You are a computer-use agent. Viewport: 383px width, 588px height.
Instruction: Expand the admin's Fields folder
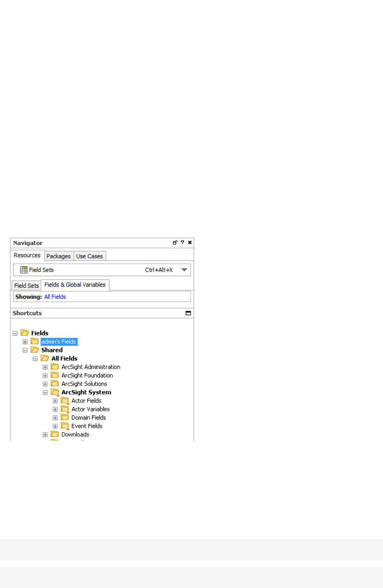25,342
